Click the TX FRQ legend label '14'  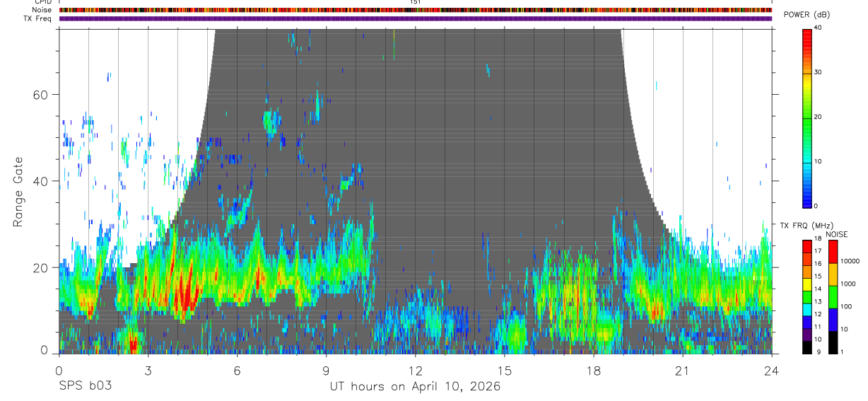819,289
